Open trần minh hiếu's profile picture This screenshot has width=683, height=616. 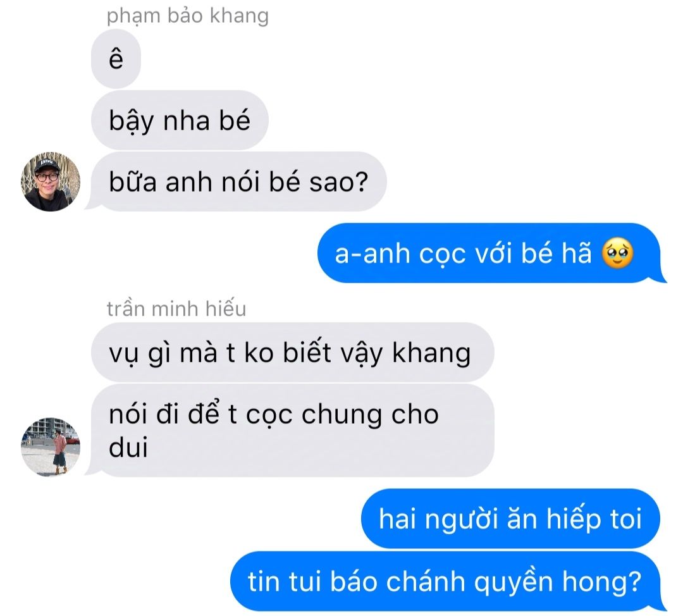(x=51, y=447)
